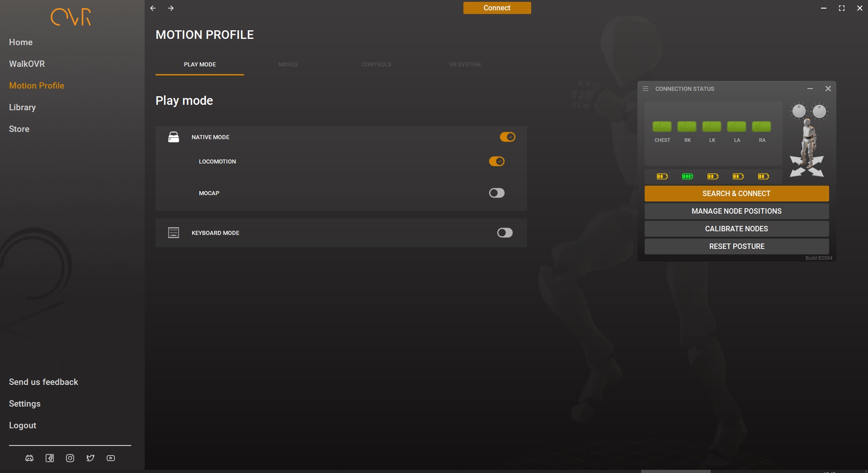
Task: Open the Twitter social icon
Action: coord(90,458)
